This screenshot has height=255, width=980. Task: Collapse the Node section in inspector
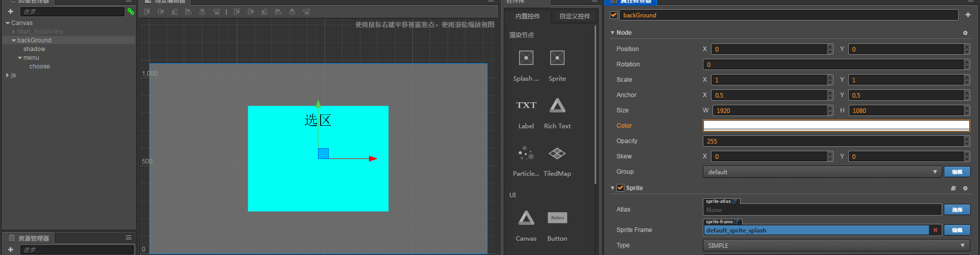(x=612, y=33)
